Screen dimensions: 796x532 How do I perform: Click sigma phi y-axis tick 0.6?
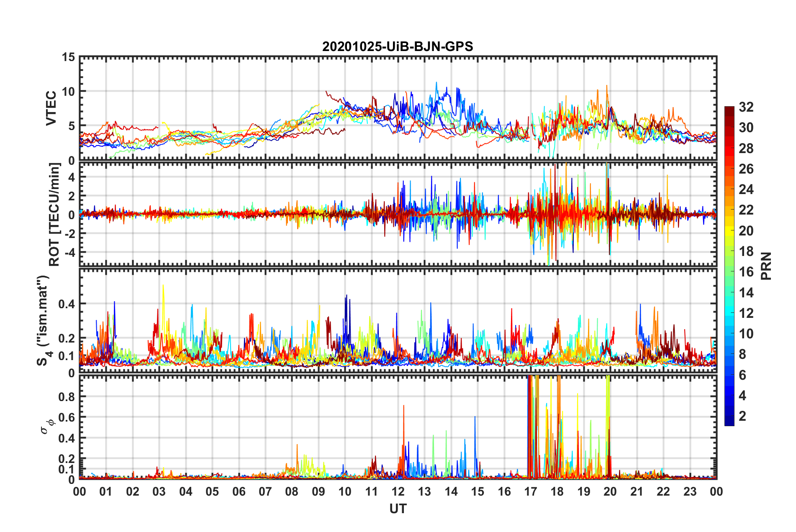click(x=67, y=417)
